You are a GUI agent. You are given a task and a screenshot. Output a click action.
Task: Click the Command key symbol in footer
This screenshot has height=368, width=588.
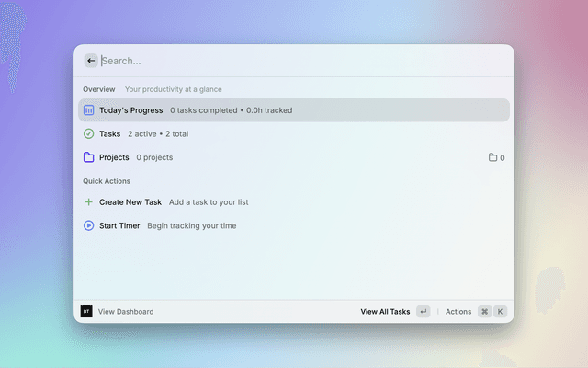[x=484, y=312]
